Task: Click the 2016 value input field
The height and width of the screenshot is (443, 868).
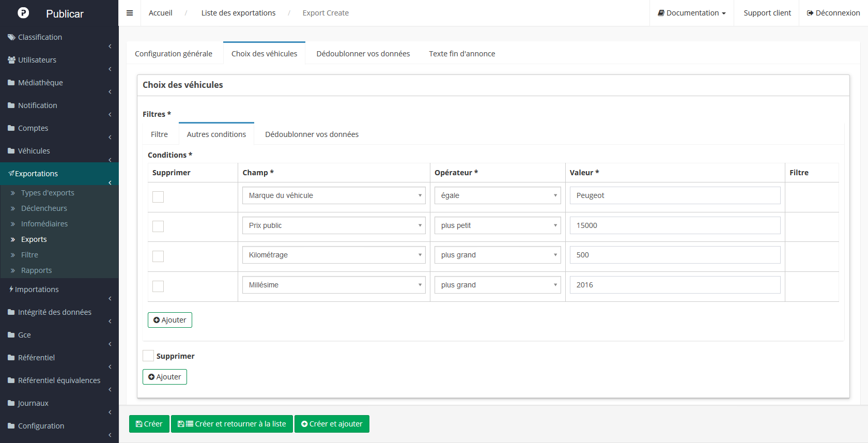Action: click(x=675, y=285)
